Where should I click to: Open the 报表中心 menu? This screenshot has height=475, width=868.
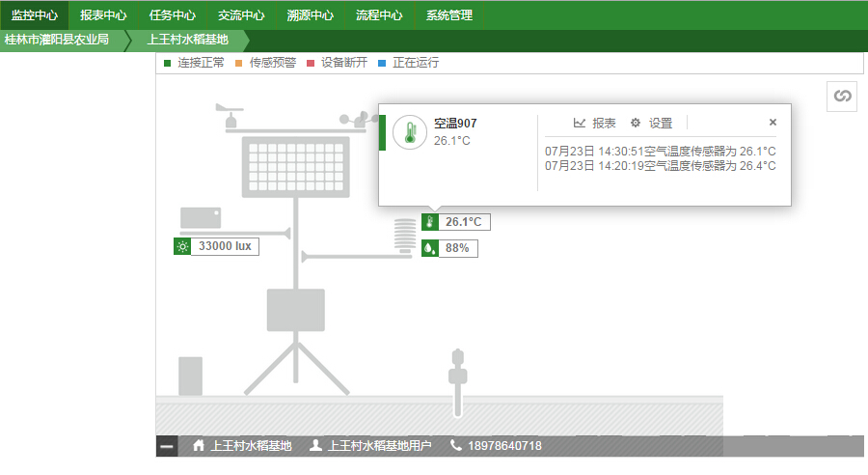[x=103, y=15]
